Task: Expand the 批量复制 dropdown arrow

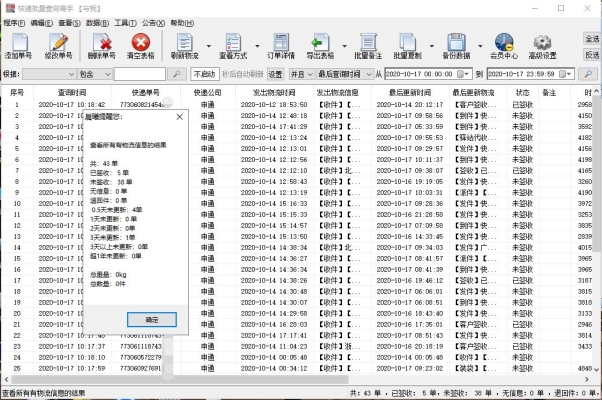Action: [x=432, y=46]
